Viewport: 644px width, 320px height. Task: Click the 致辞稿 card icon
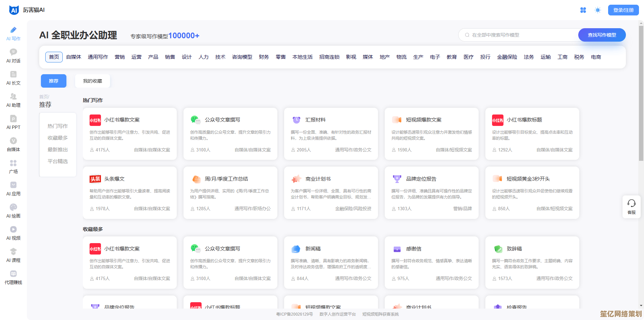[x=498, y=249]
